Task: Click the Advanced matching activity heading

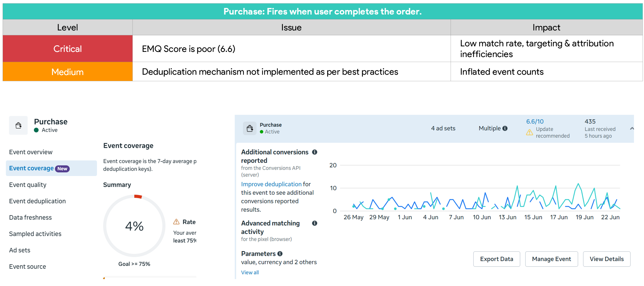Action: [x=270, y=228]
